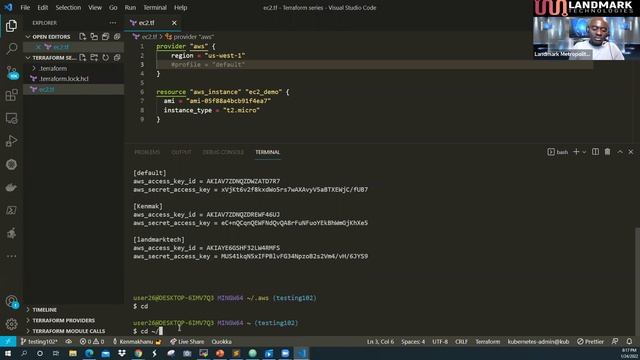
Task: Save all files in Open Editors
Action: pos(105,37)
